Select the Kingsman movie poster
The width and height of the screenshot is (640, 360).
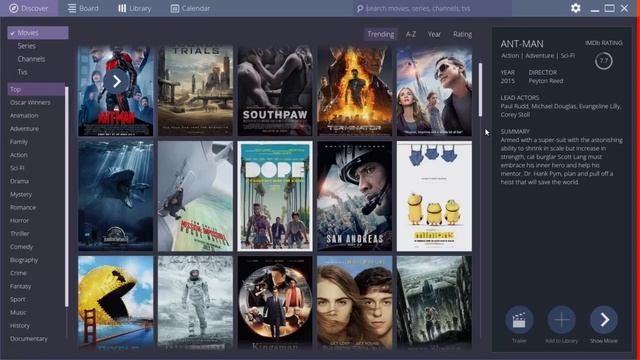pyautogui.click(x=275, y=303)
